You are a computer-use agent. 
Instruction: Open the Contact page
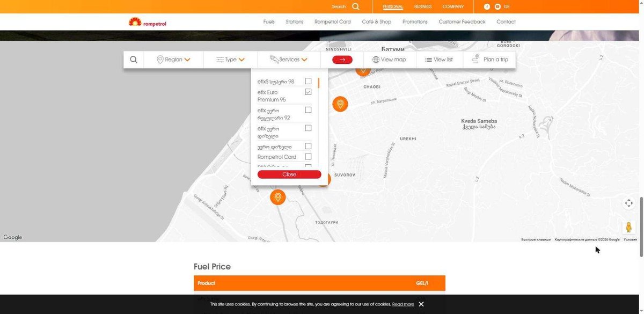point(506,22)
